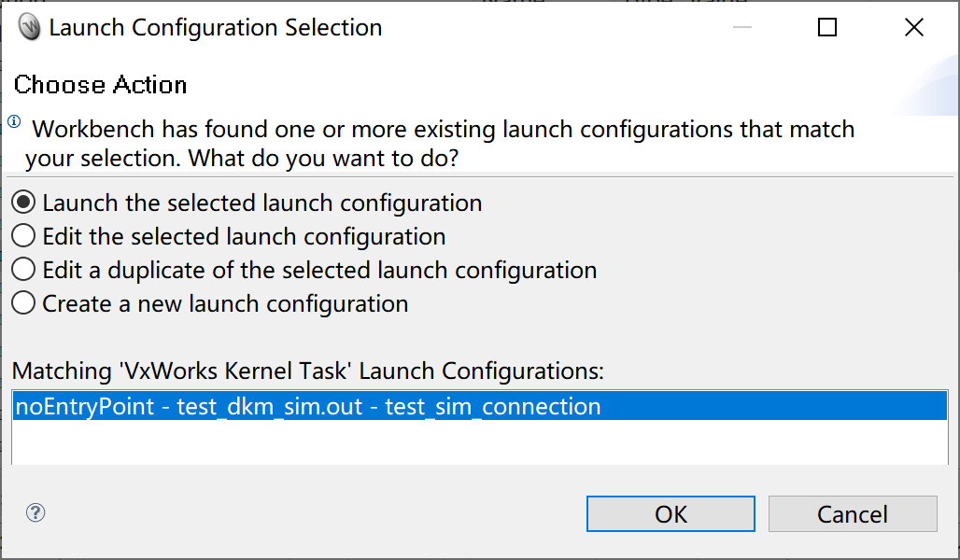Pick 'Edit a duplicate of the selected launch configuration'
This screenshot has width=960, height=560.
(306, 270)
